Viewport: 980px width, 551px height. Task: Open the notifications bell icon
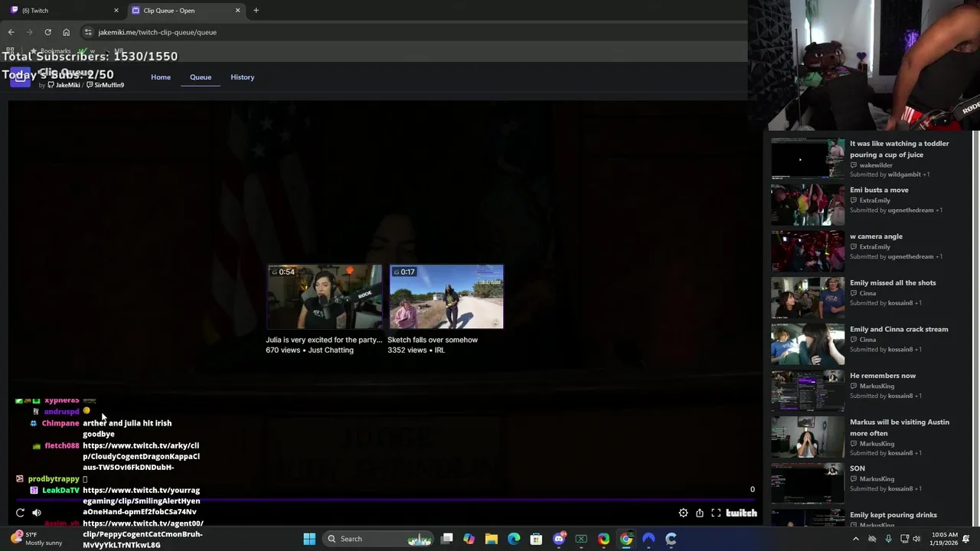[x=967, y=539]
